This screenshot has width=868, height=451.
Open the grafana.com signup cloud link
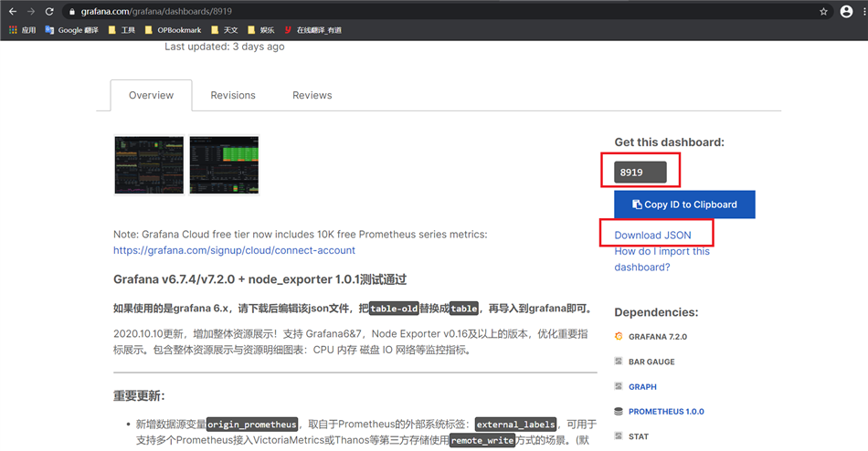(234, 250)
